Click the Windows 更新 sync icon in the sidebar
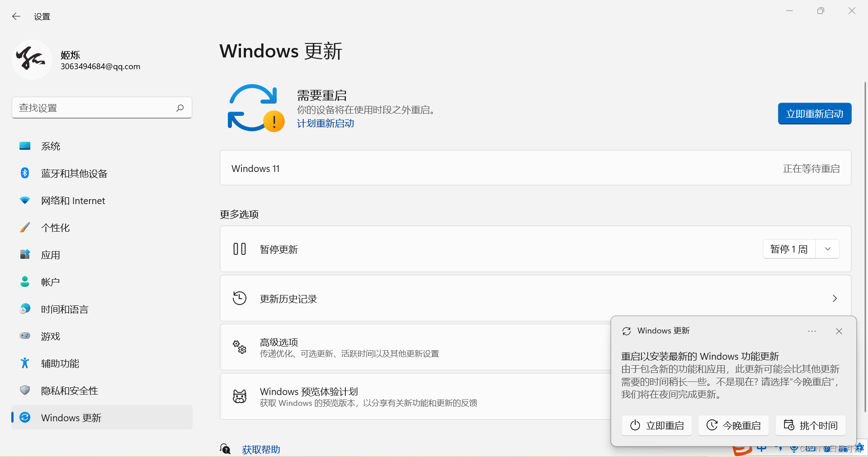 pyautogui.click(x=25, y=417)
